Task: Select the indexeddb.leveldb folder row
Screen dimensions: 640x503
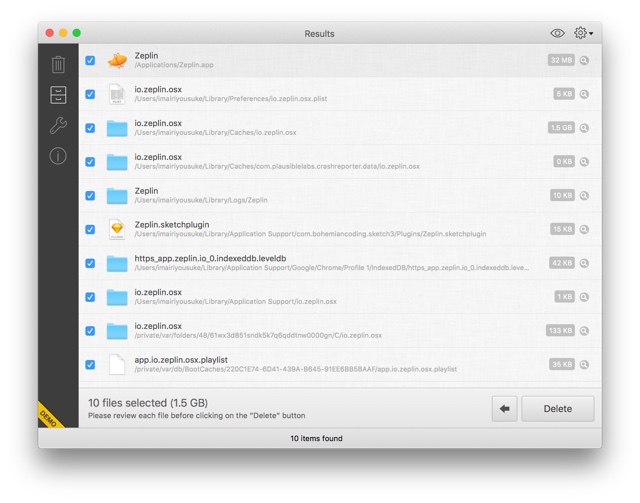Action: [x=340, y=263]
